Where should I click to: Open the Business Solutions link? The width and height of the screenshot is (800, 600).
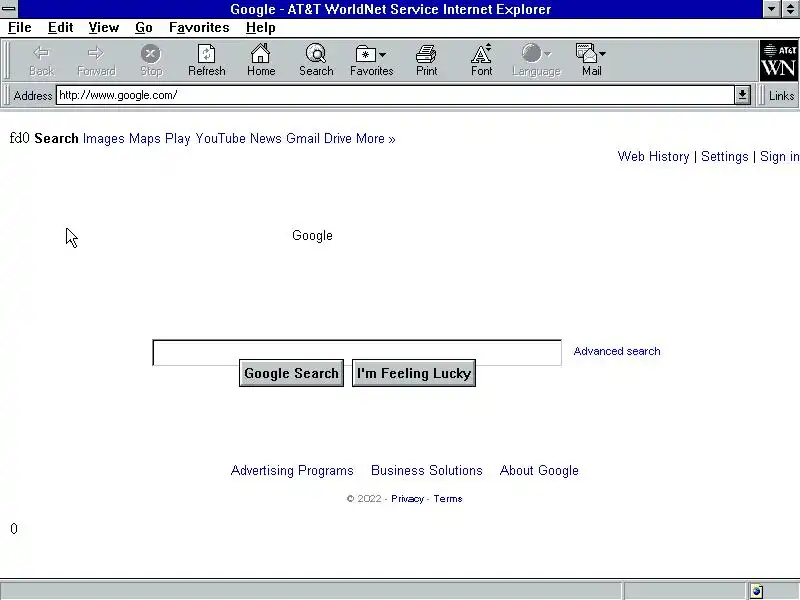pyautogui.click(x=427, y=470)
